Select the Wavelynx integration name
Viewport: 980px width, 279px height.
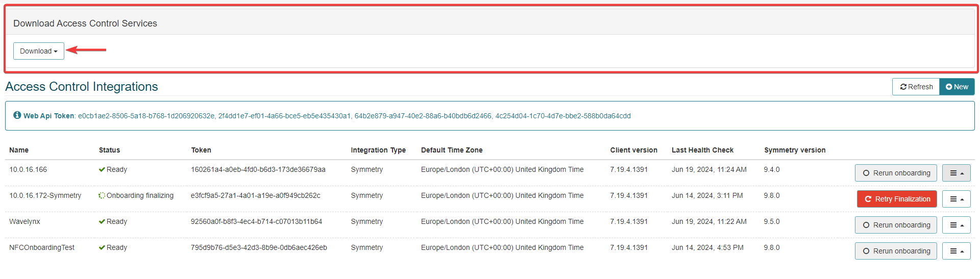click(x=24, y=221)
